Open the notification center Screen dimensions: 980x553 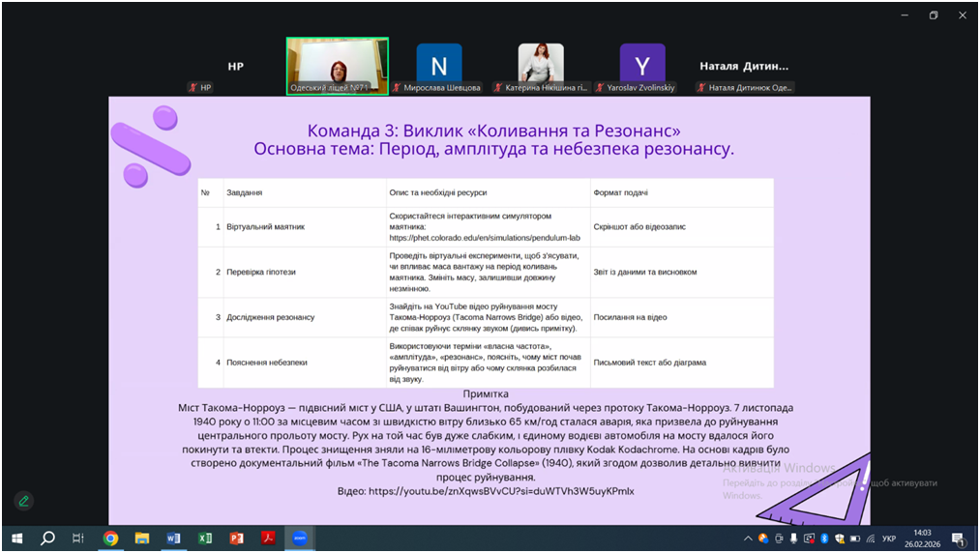point(959,538)
